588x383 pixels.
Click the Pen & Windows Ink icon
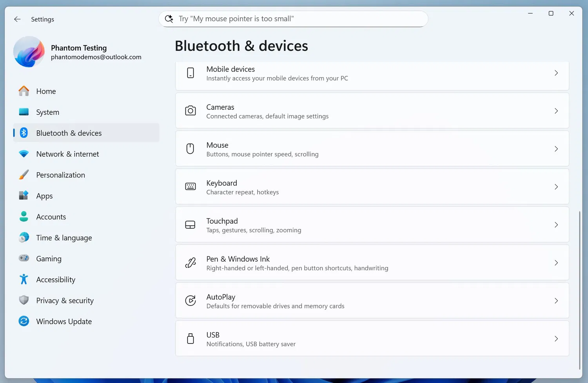(x=191, y=263)
